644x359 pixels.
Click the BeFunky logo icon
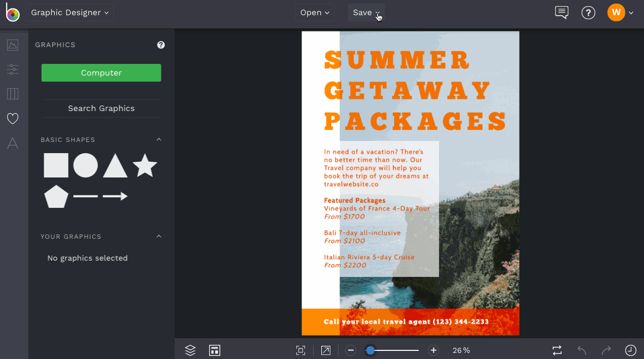click(x=13, y=13)
